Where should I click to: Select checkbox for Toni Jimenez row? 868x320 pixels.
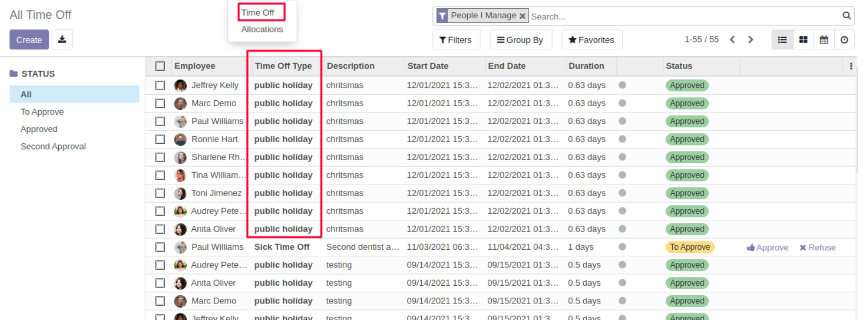click(x=160, y=193)
